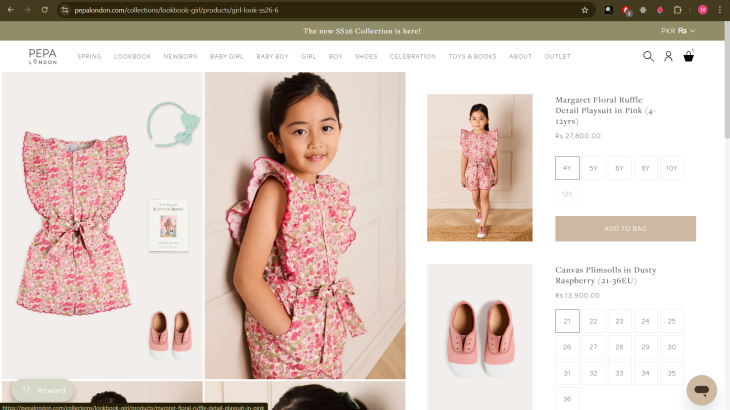The image size is (730, 410).
Task: Open the Chrome three-dot menu
Action: coord(719,10)
